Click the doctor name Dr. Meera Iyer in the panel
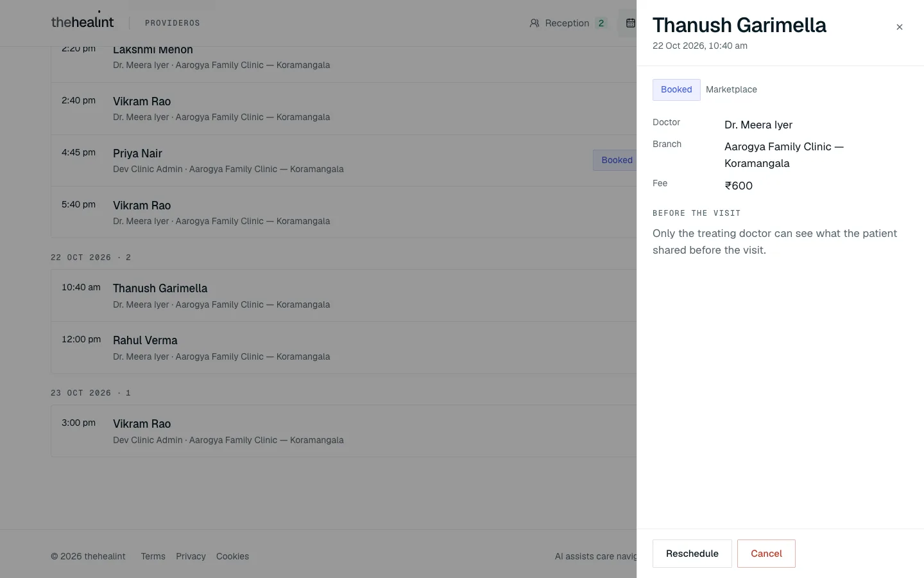The height and width of the screenshot is (578, 924). click(758, 125)
